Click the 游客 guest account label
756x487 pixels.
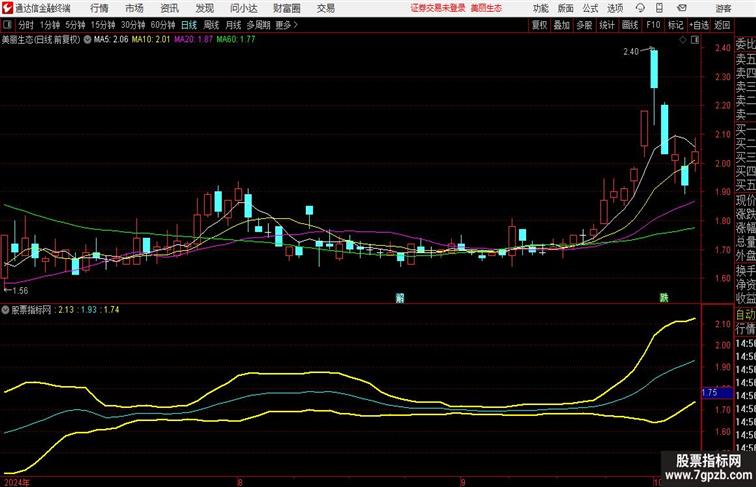pos(723,9)
